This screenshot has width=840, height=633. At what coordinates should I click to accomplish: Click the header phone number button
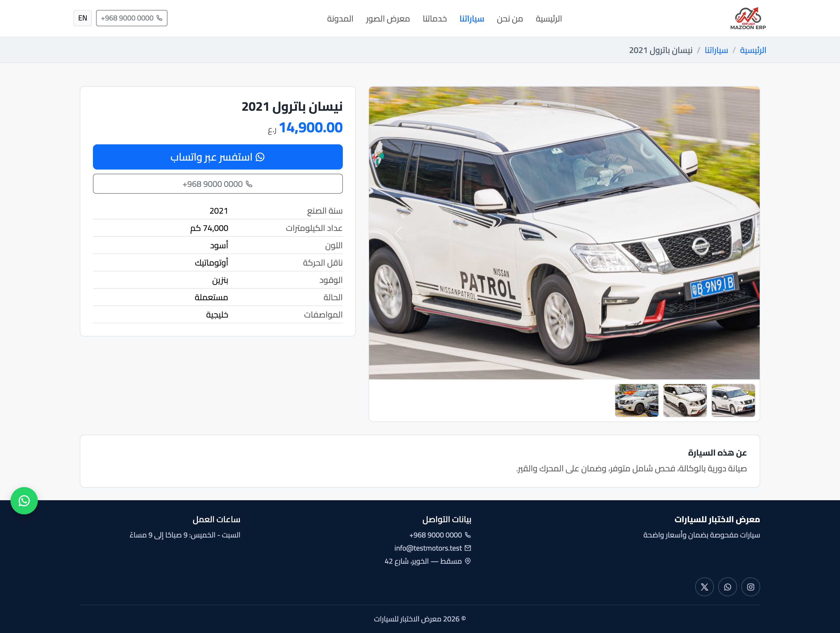132,18
